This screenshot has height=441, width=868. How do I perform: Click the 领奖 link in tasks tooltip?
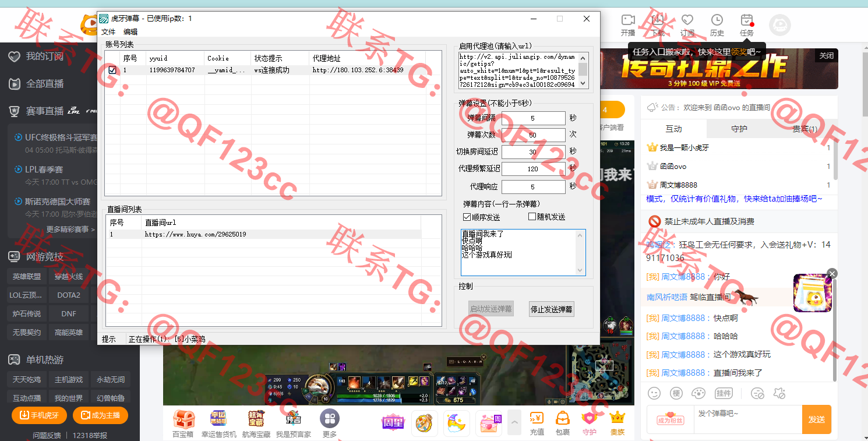(x=739, y=52)
